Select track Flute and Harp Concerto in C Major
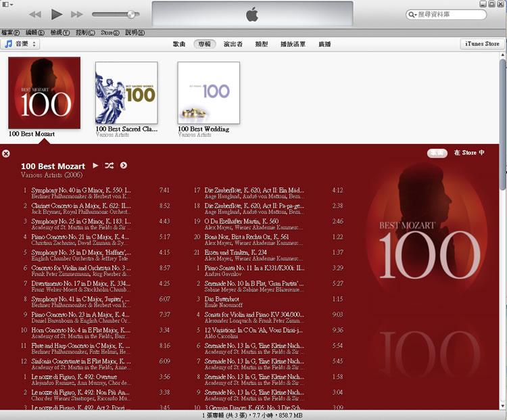The height and width of the screenshot is (420, 507). [95, 348]
